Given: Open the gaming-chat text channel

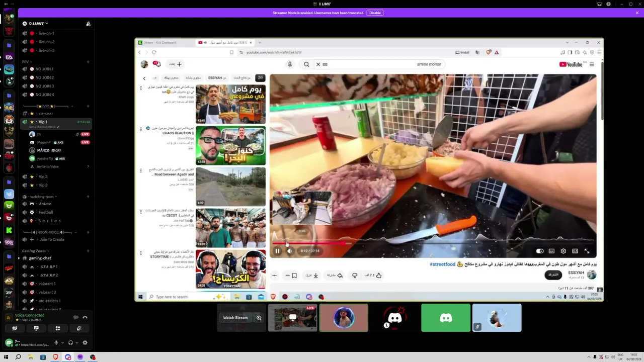Looking at the screenshot, I should pyautogui.click(x=55, y=258).
